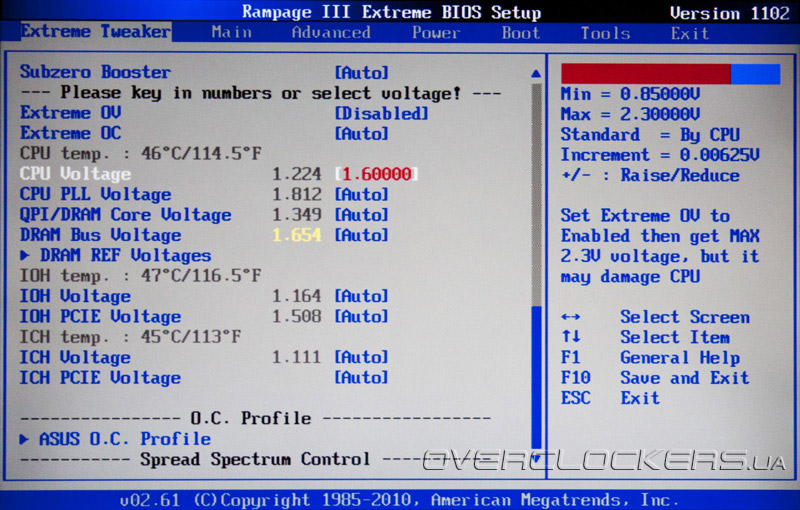Click the blue end of voltage bar
Image resolution: width=800 pixels, height=510 pixels.
pos(756,74)
